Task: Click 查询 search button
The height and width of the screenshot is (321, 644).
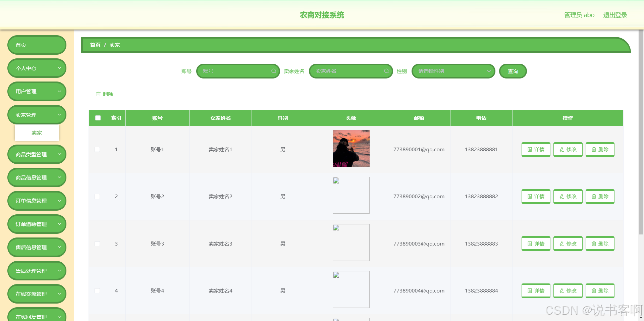Action: coord(513,71)
